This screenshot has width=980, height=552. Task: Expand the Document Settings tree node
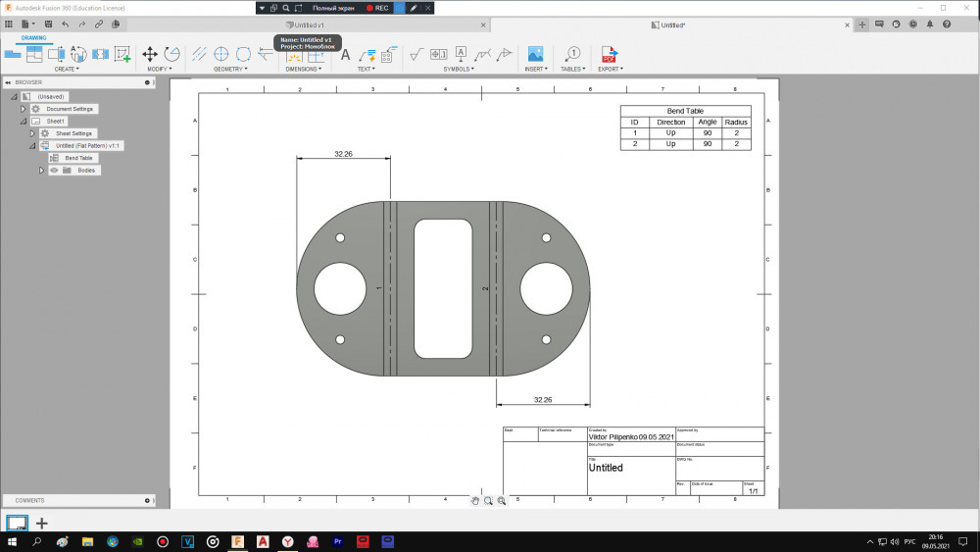pyautogui.click(x=24, y=109)
